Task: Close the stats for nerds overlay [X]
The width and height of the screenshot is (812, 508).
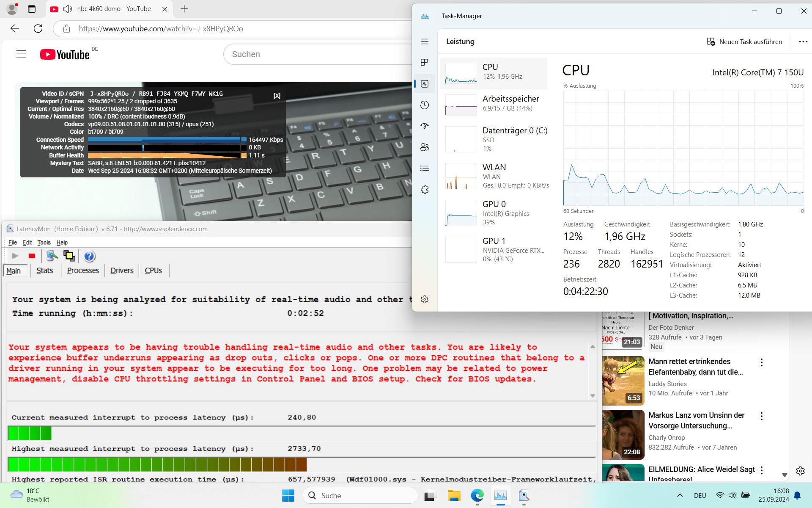Action: [277, 96]
